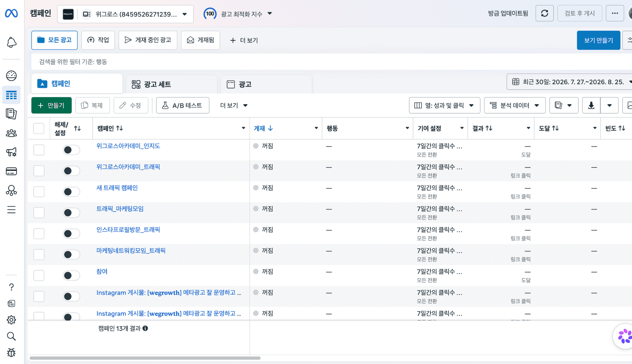This screenshot has height=364, width=632.
Task: Open billing card icon in sidebar
Action: pyautogui.click(x=11, y=171)
